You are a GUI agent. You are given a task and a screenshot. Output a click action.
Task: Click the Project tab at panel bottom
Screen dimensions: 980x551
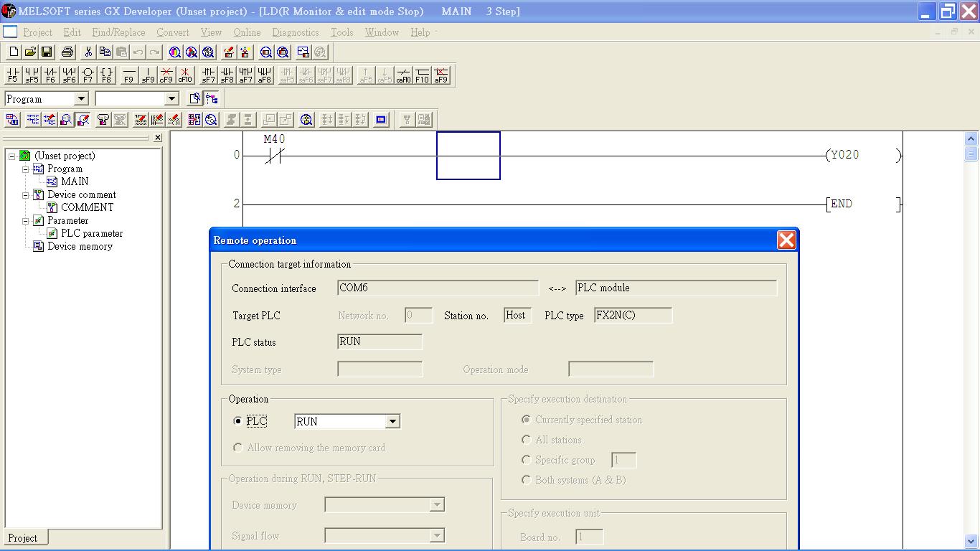[x=23, y=538]
